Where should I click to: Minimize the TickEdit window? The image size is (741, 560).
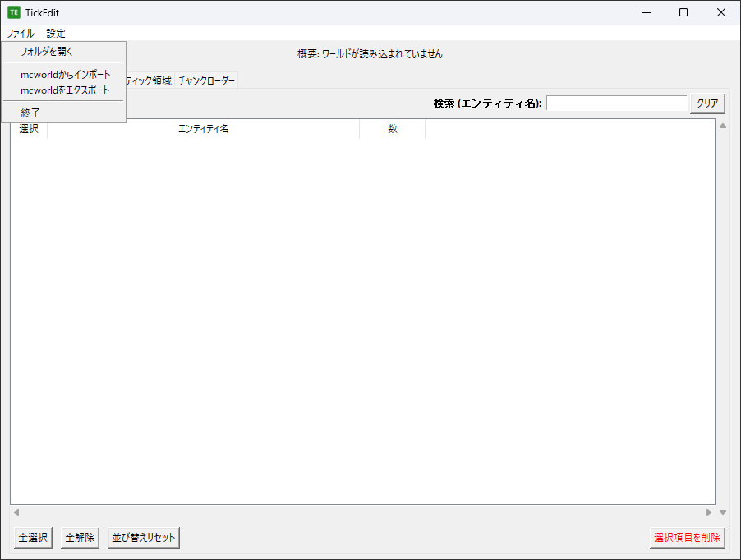click(x=647, y=13)
